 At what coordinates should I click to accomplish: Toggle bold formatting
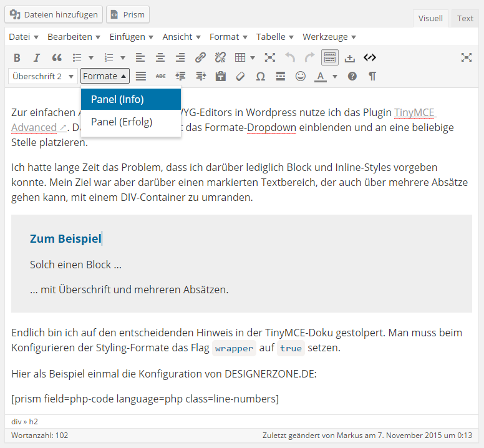coord(17,58)
